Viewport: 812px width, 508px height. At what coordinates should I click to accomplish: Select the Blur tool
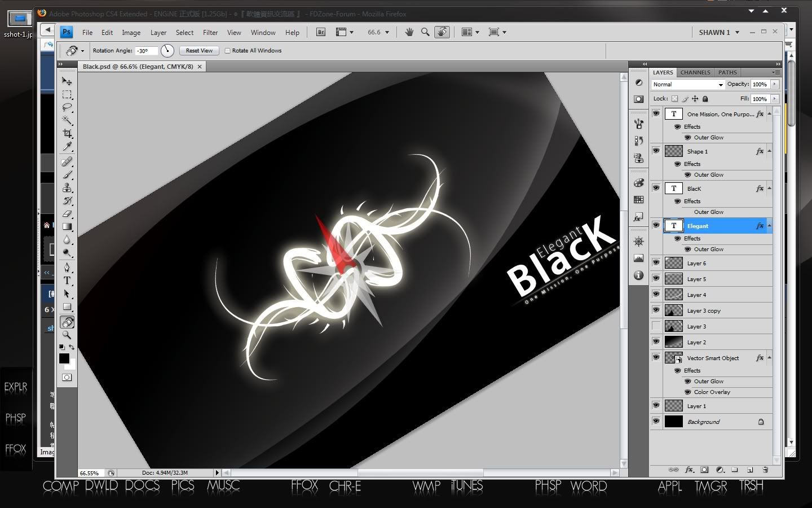67,240
